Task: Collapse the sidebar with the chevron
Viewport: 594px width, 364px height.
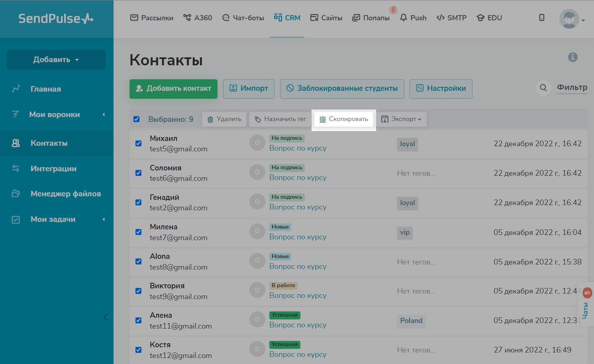Action: pyautogui.click(x=105, y=317)
